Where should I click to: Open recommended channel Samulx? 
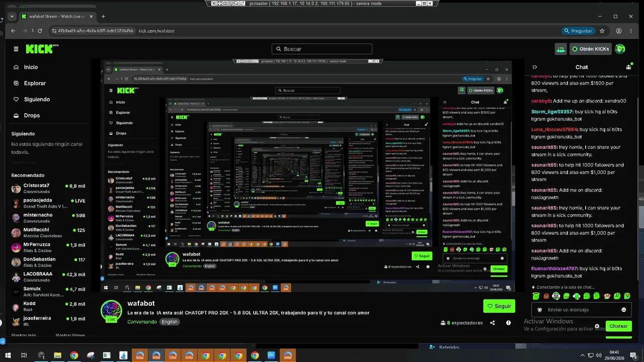pos(48,292)
